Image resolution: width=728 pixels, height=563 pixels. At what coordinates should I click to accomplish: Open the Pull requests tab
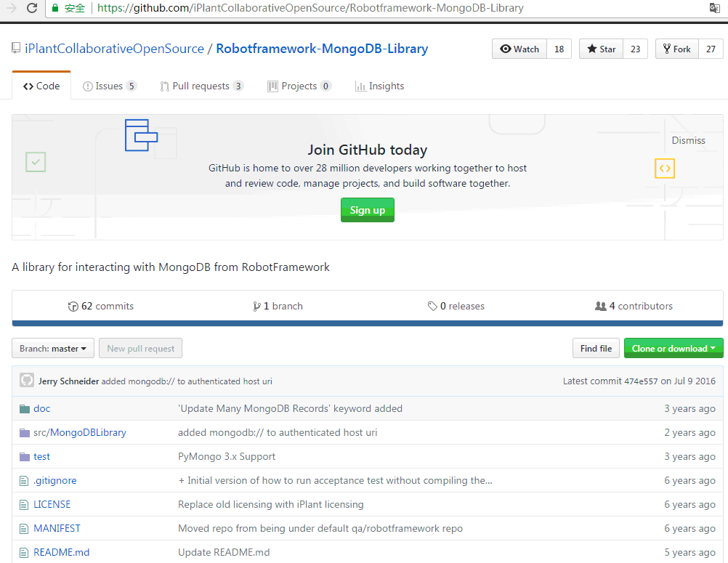pos(201,86)
